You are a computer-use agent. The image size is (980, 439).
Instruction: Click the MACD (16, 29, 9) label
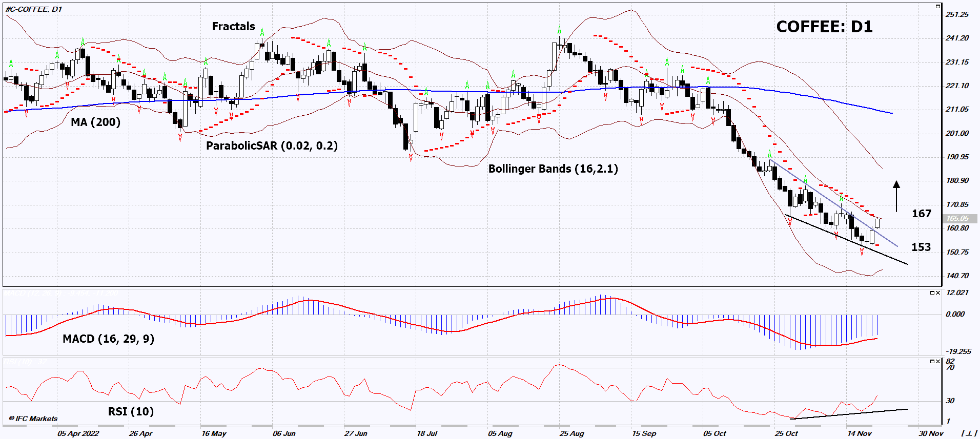pos(108,339)
